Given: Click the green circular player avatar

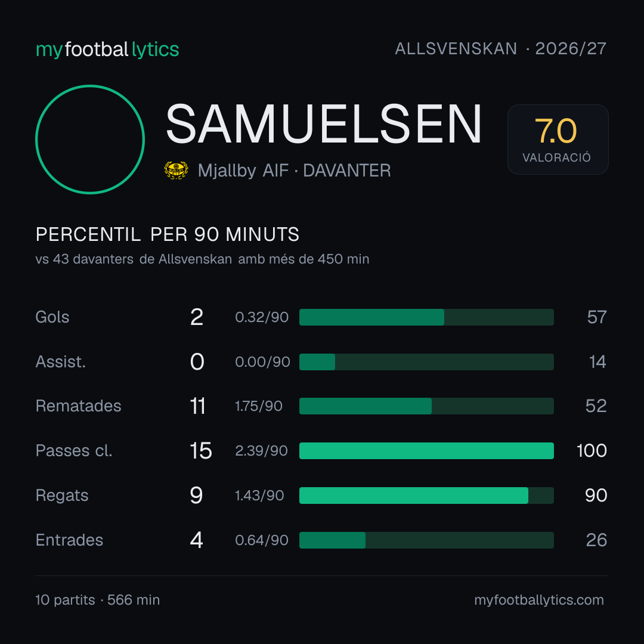Looking at the screenshot, I should coord(90,139).
